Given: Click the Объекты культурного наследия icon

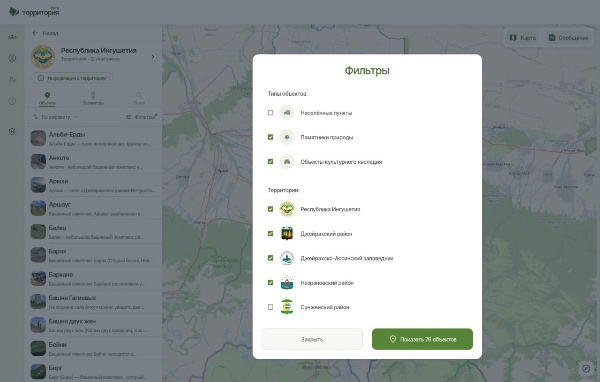Looking at the screenshot, I should (x=287, y=162).
